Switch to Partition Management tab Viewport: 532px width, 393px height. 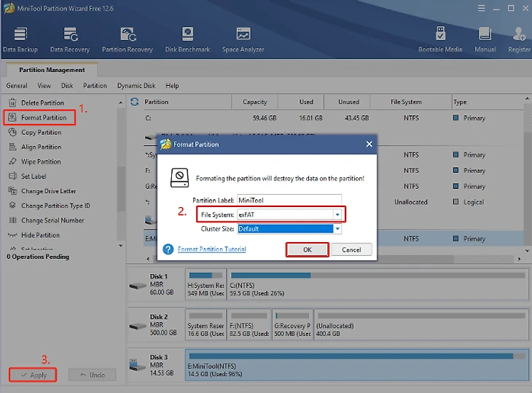coord(52,69)
